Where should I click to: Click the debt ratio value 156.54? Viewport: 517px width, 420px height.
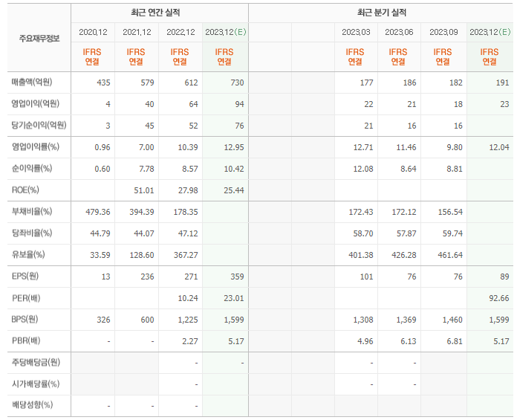[x=450, y=212]
